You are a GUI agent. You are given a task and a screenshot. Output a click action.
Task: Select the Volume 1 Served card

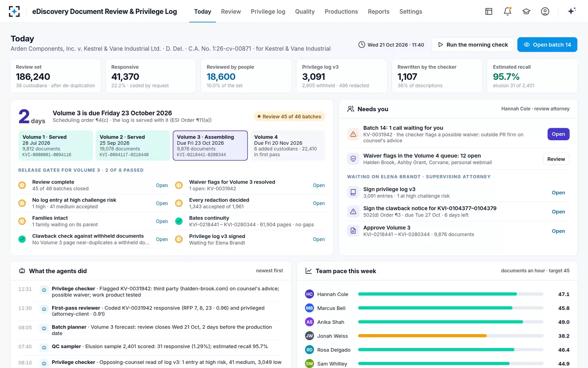(56, 146)
